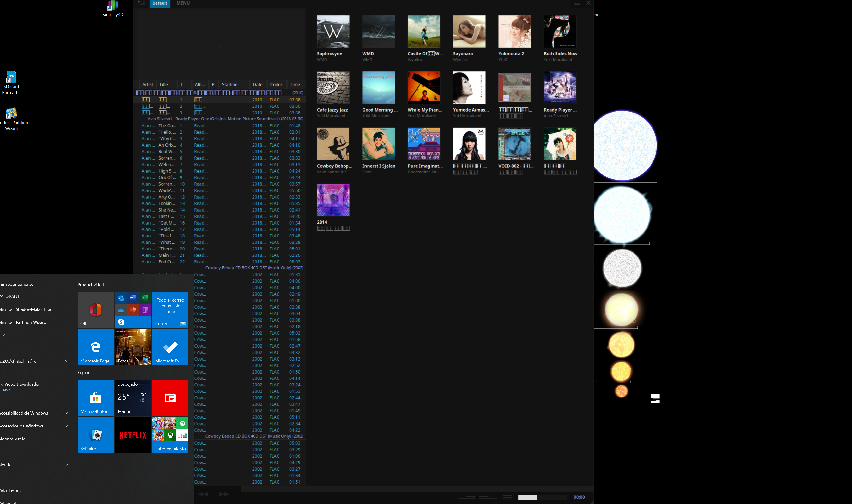Click the previous track rewind button
The width and height of the screenshot is (852, 504).
(x=203, y=494)
